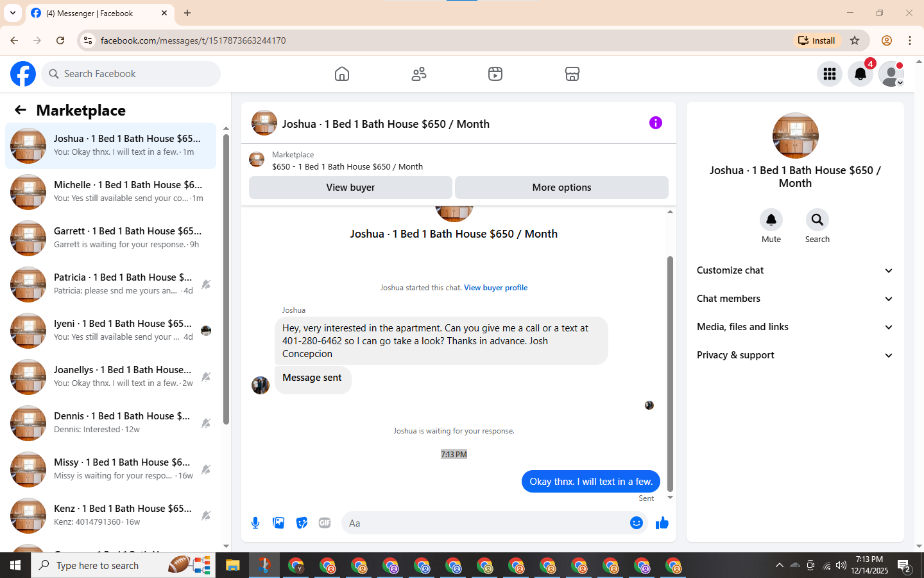Mute this conversation with bell icon

[771, 220]
